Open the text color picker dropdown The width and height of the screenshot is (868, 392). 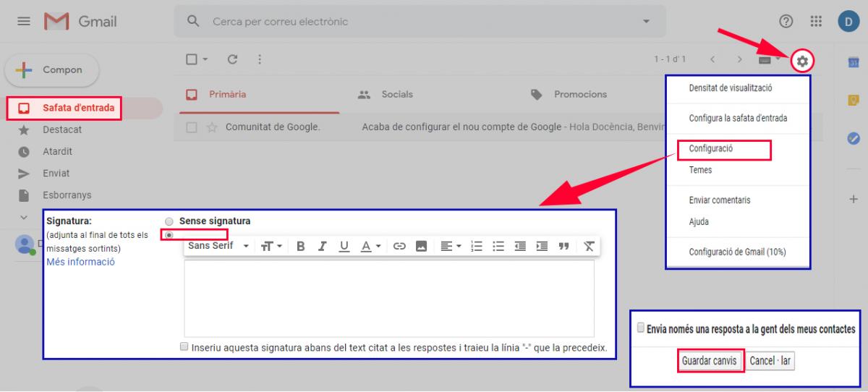tap(370, 247)
